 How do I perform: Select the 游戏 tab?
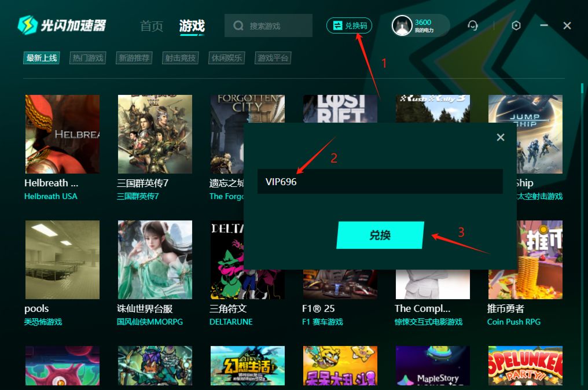[192, 26]
